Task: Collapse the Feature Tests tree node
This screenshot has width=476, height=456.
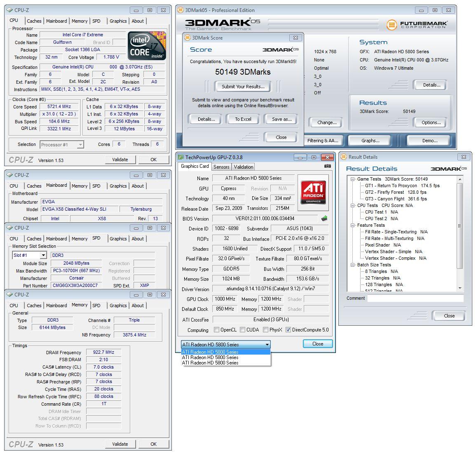Action: [x=352, y=226]
